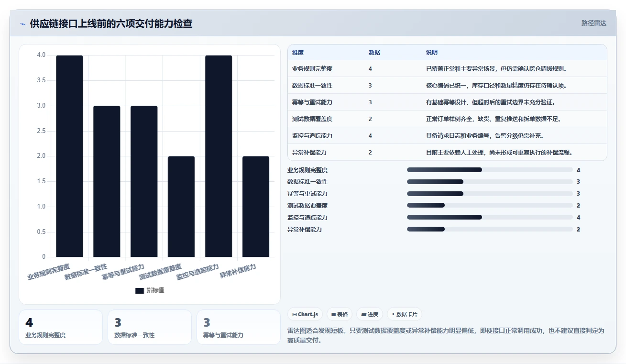Click the 数据卡片 tag chip
This screenshot has width=626, height=364.
click(x=405, y=314)
